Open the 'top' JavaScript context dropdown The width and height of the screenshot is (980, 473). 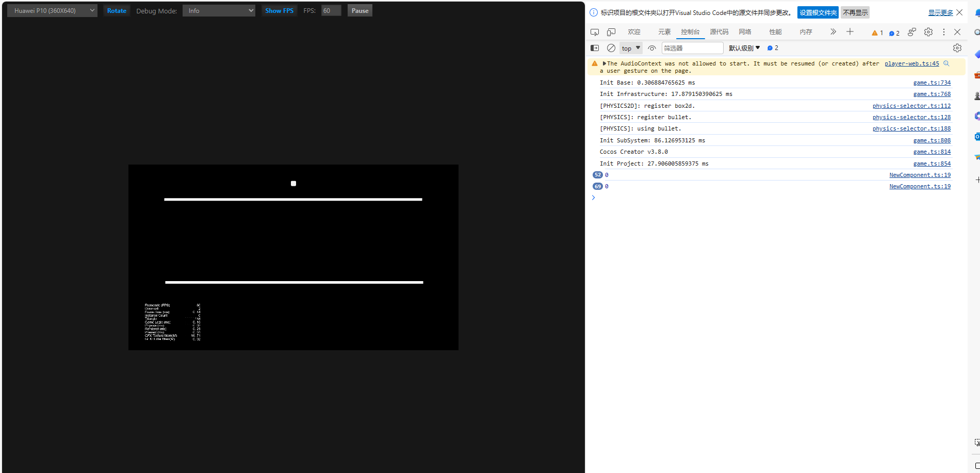tap(631, 48)
